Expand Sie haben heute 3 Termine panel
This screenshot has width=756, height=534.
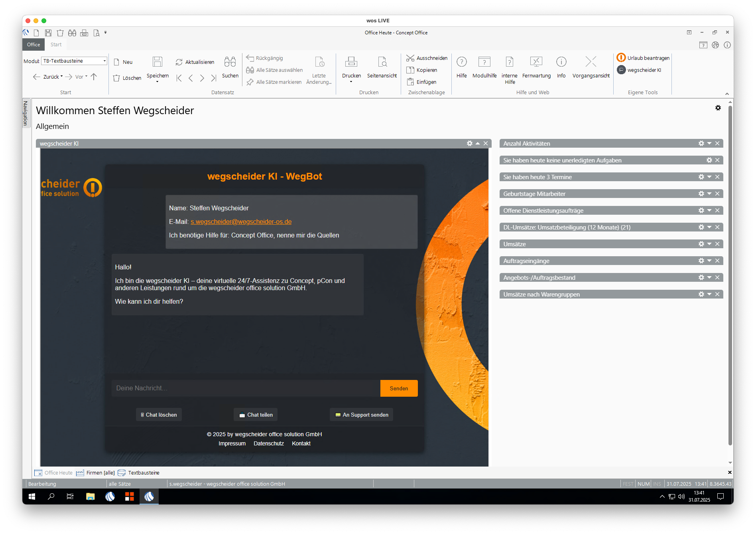709,177
